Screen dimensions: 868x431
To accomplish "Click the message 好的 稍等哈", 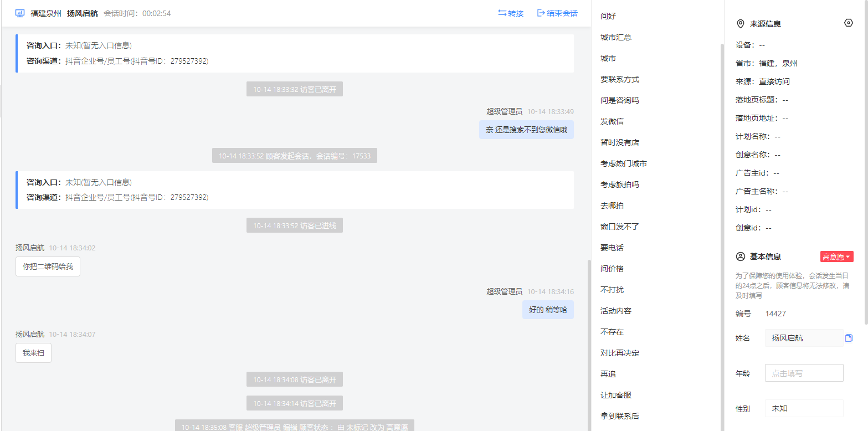I will pos(548,310).
